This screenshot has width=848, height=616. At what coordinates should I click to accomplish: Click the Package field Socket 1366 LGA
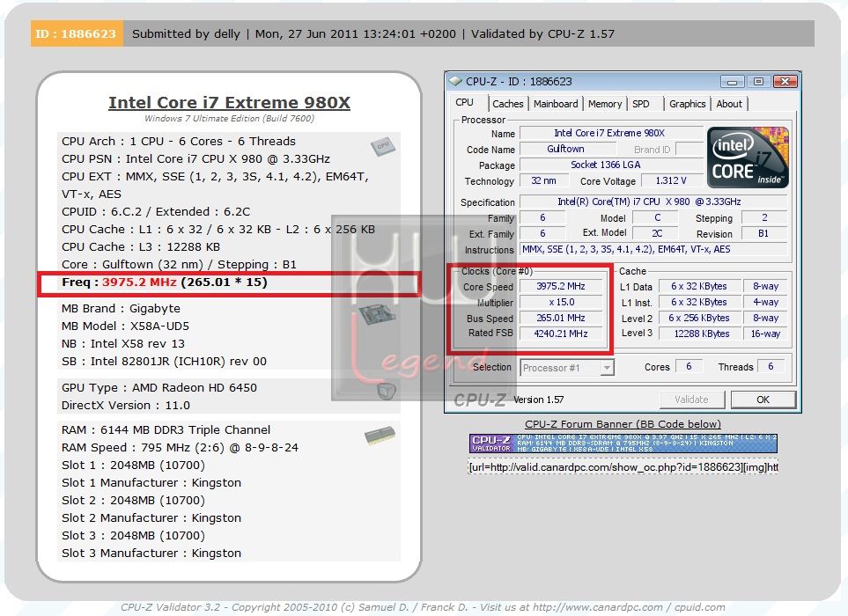click(x=611, y=165)
